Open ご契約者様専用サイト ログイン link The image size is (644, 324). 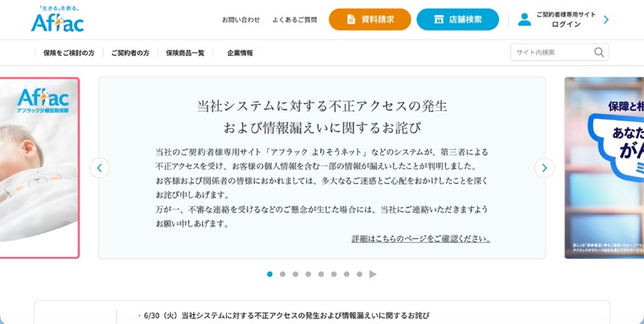coord(566,19)
